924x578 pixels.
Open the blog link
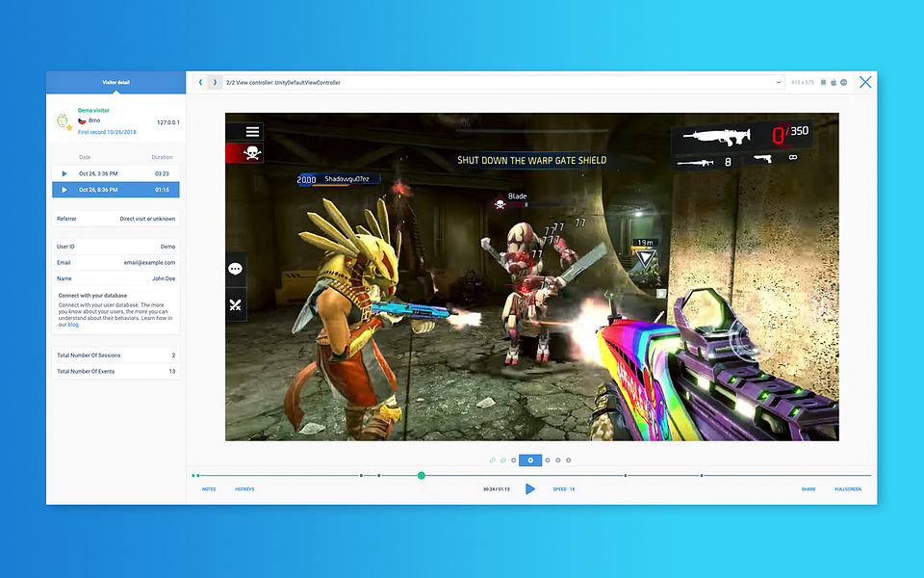pos(73,325)
